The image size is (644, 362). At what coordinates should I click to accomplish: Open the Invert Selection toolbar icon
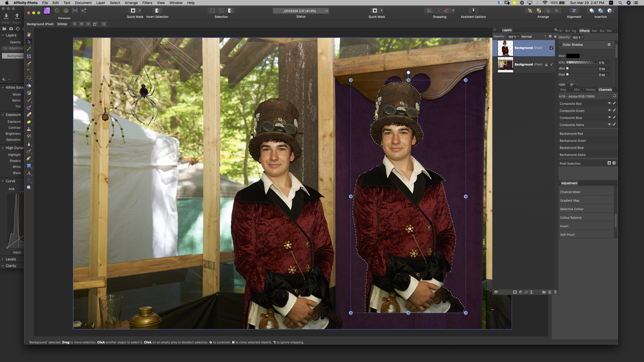click(157, 11)
